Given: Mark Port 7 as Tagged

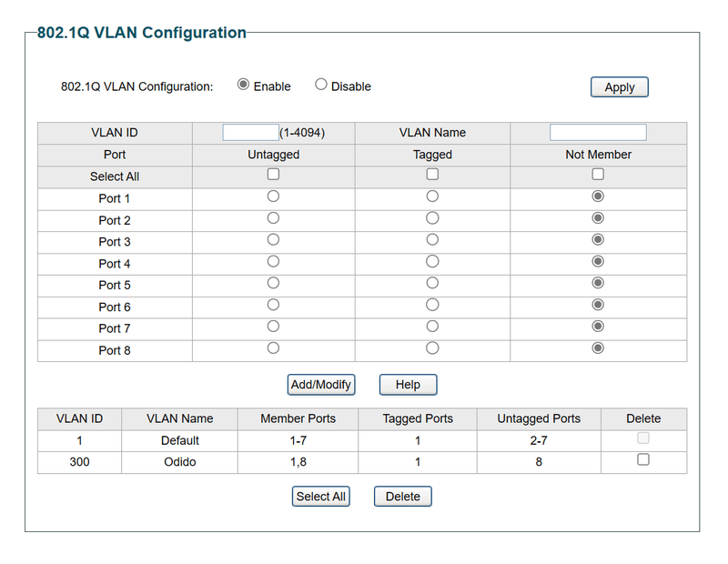Looking at the screenshot, I should [x=432, y=327].
